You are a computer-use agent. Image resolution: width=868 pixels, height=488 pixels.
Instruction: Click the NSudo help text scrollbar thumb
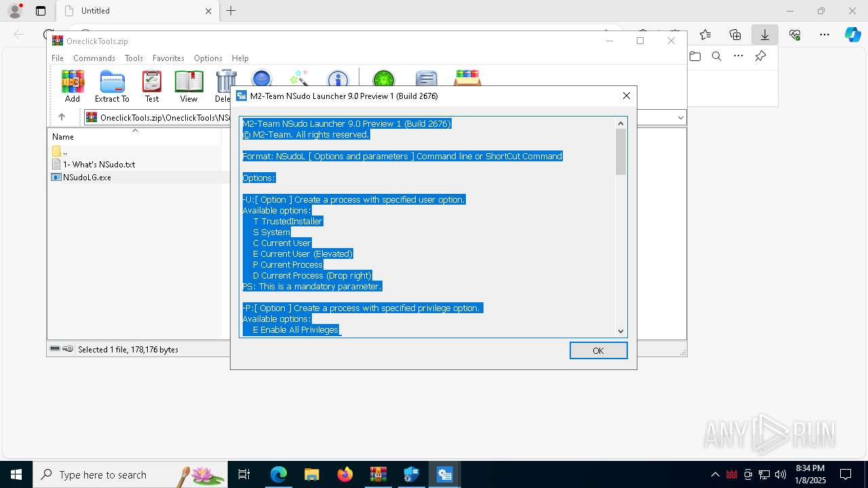620,151
